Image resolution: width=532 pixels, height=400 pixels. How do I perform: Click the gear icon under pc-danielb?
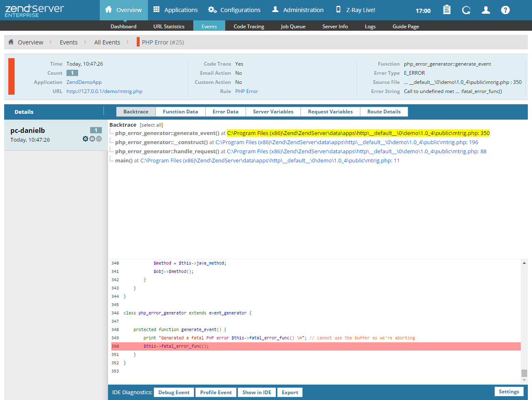85,139
